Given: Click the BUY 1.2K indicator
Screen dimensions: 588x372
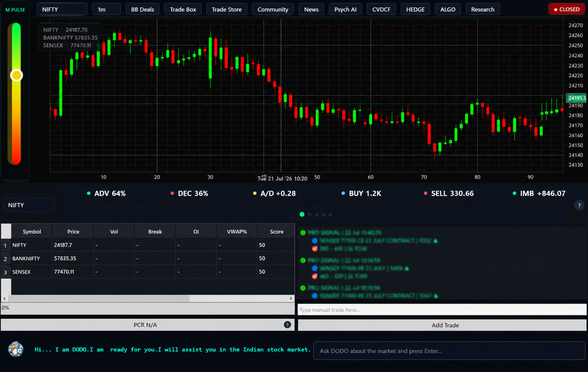Looking at the screenshot, I should click(x=361, y=193).
